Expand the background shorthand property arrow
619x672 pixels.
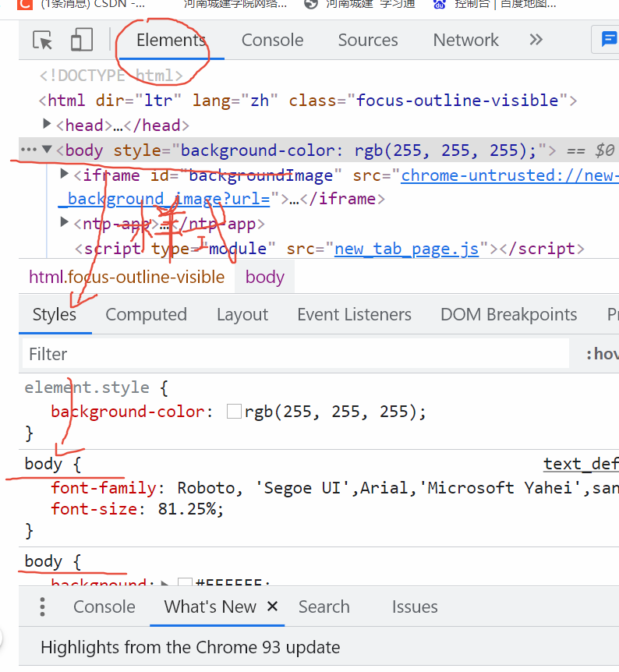point(164,583)
